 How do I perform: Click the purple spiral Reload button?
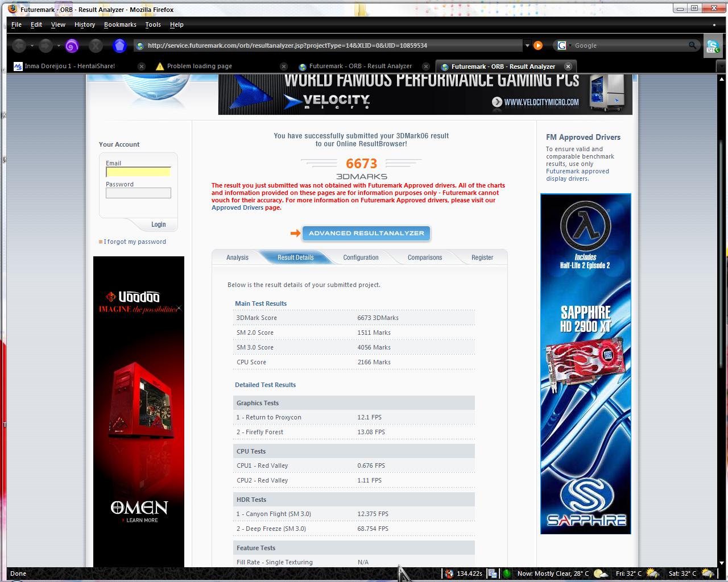tap(72, 45)
